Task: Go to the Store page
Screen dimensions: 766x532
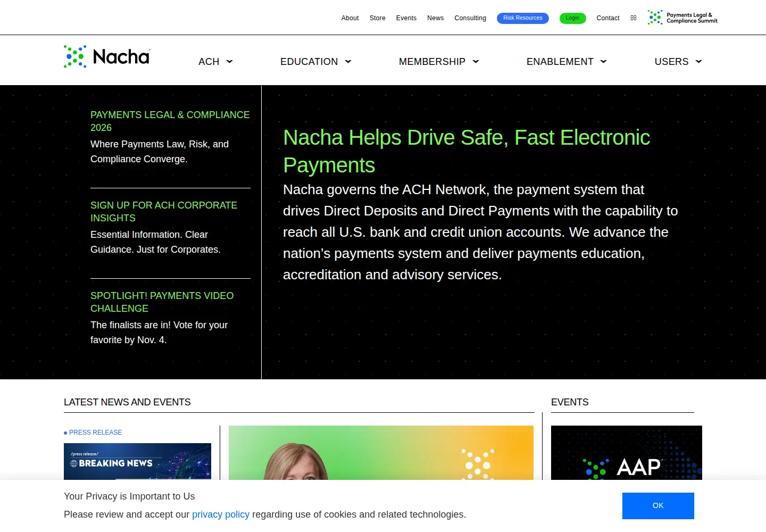Action: coord(378,18)
